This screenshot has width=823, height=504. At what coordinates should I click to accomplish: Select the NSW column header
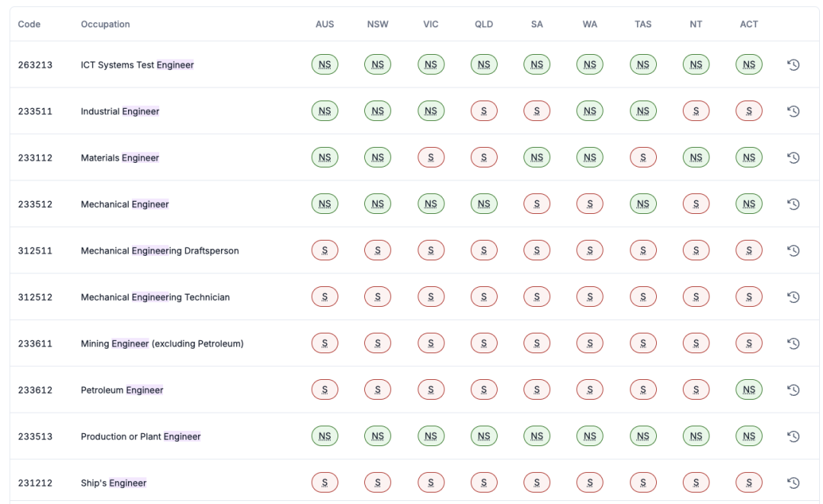(377, 24)
